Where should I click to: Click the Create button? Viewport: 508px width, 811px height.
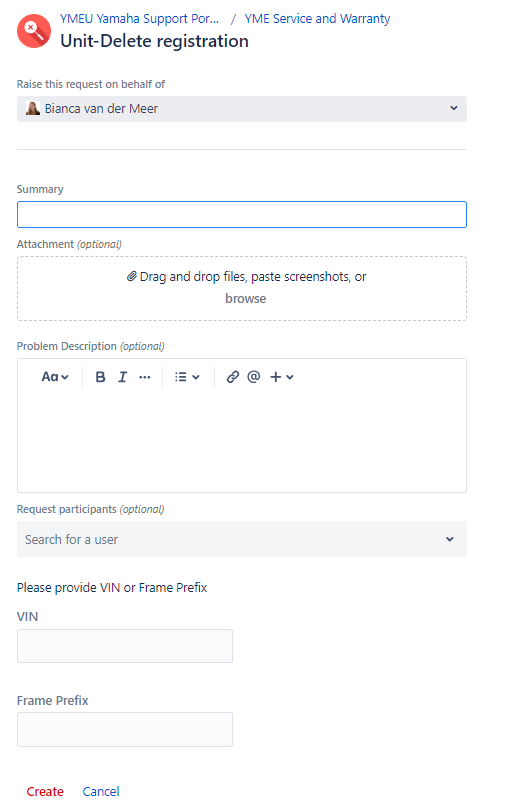click(45, 791)
